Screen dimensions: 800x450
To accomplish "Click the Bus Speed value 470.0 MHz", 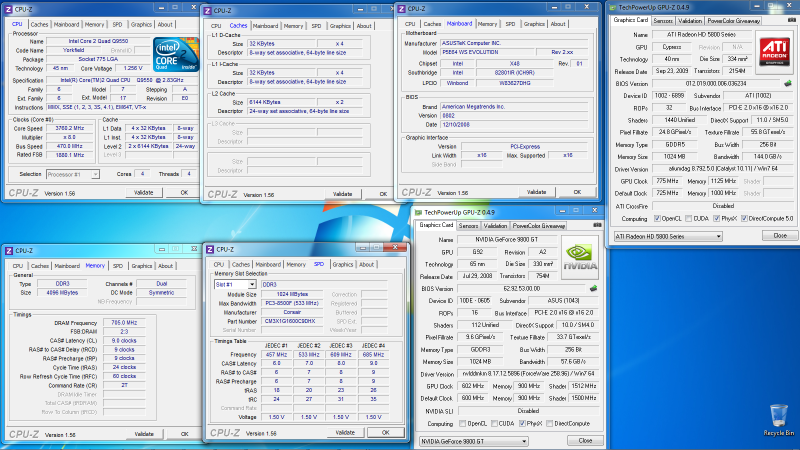I will [69, 146].
